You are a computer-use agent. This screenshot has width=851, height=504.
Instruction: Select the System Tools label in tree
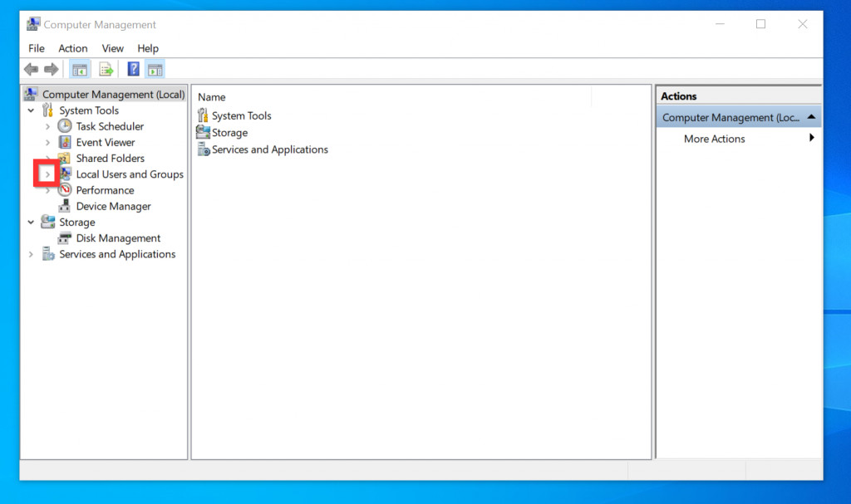click(89, 110)
